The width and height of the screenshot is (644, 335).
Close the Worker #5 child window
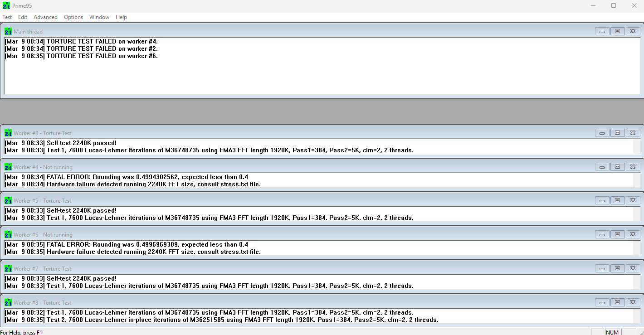pos(633,200)
